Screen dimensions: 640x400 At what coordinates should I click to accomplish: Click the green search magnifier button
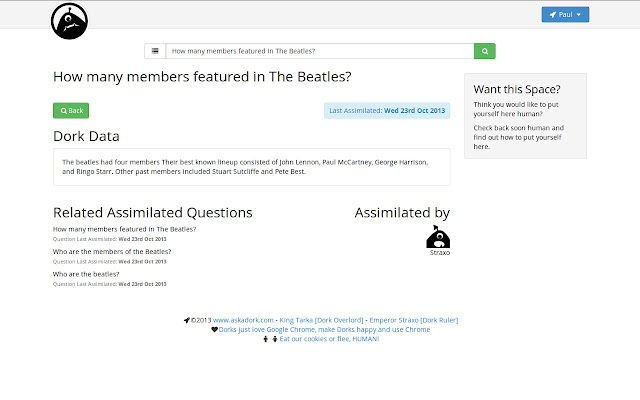tap(485, 51)
